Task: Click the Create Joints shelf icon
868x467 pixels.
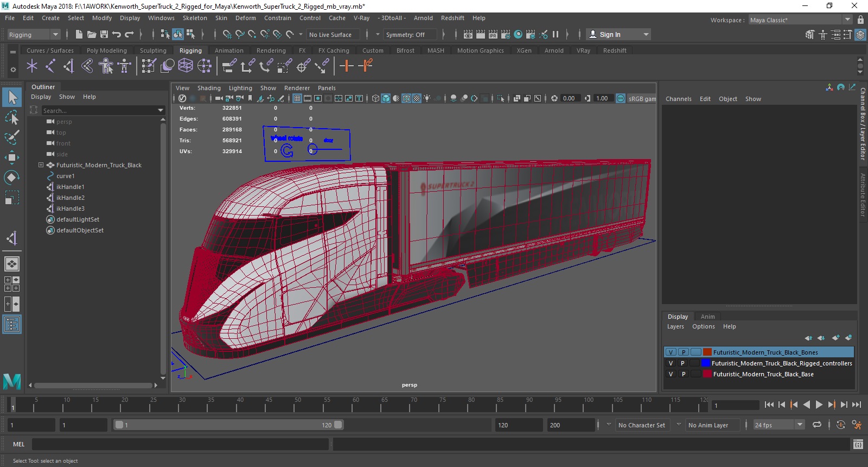Action: point(50,66)
